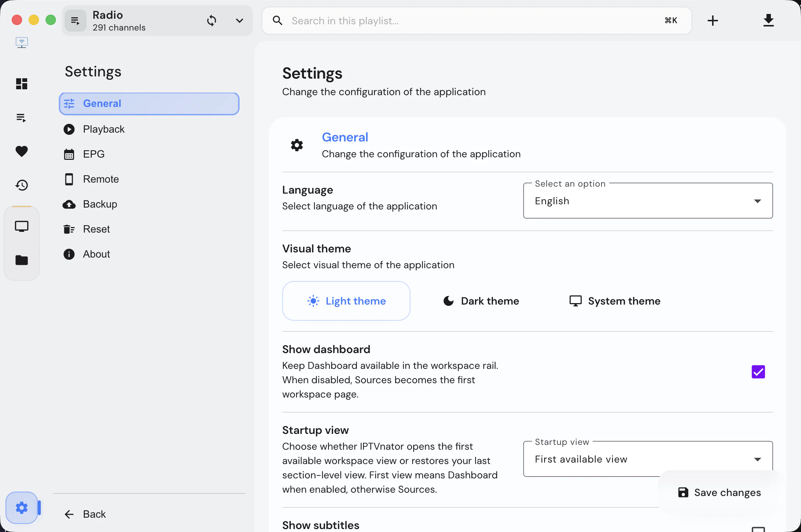
Task: Focus the Search in this playlist field
Action: (x=477, y=21)
